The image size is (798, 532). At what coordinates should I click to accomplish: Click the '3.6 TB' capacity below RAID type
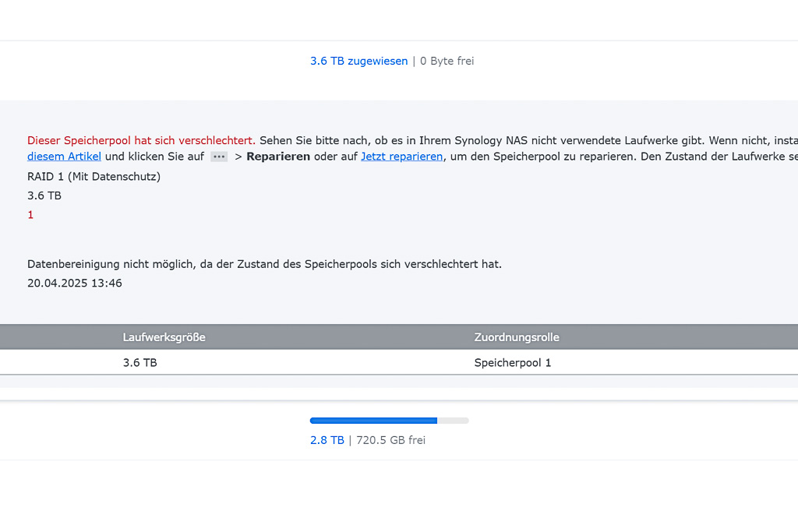click(x=44, y=196)
